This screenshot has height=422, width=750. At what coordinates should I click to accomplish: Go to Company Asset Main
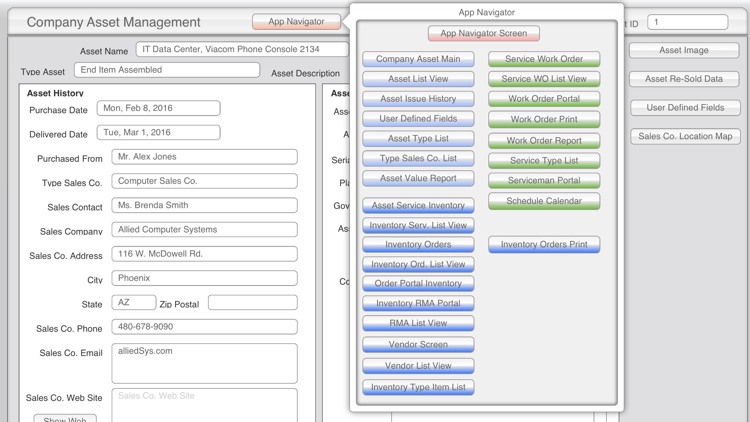(418, 59)
